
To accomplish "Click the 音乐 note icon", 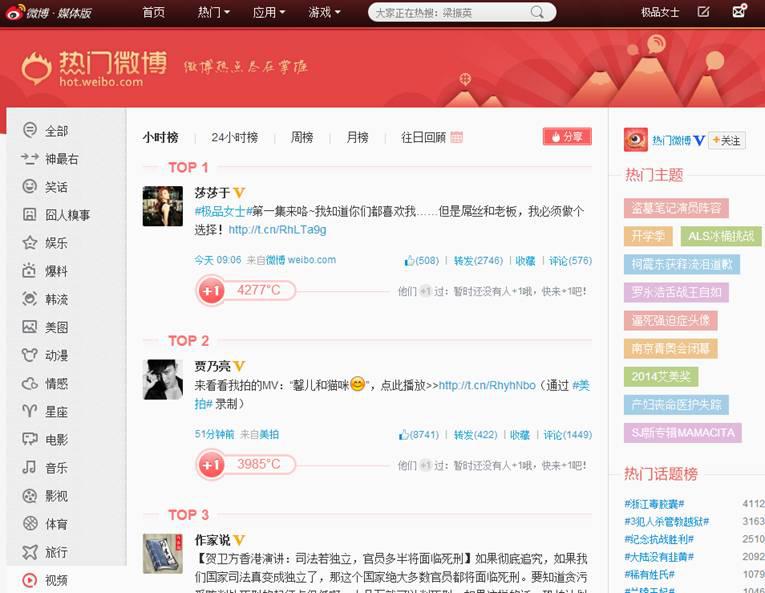I will [29, 467].
